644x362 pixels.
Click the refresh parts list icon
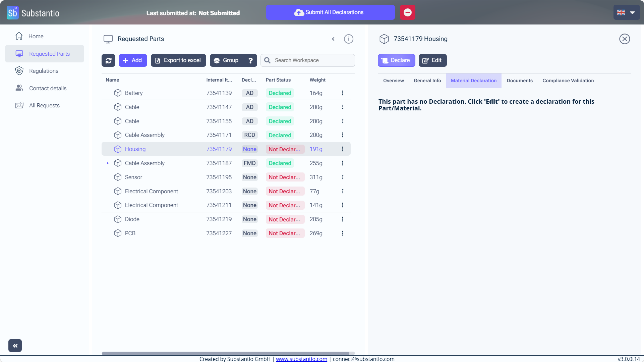[108, 60]
